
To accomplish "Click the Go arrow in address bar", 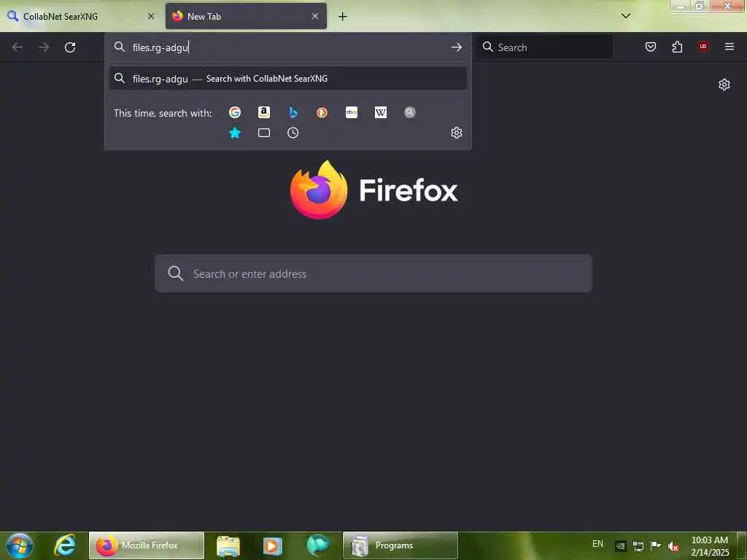I will (457, 47).
